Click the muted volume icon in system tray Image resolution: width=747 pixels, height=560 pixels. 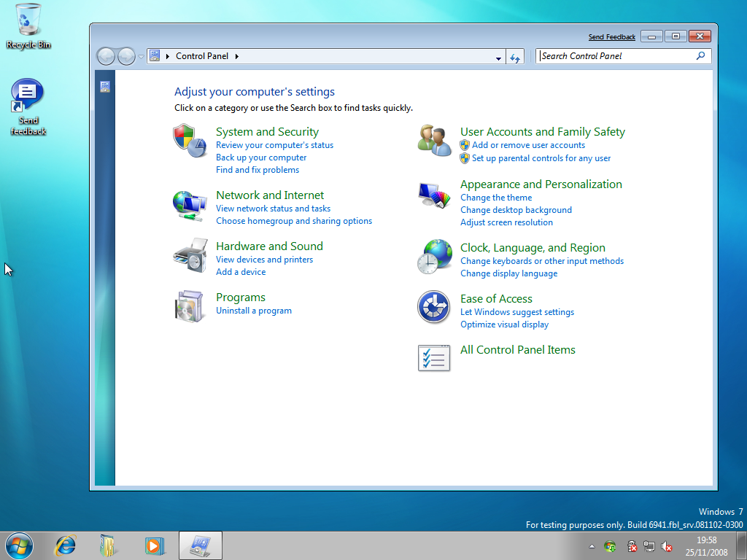point(666,546)
